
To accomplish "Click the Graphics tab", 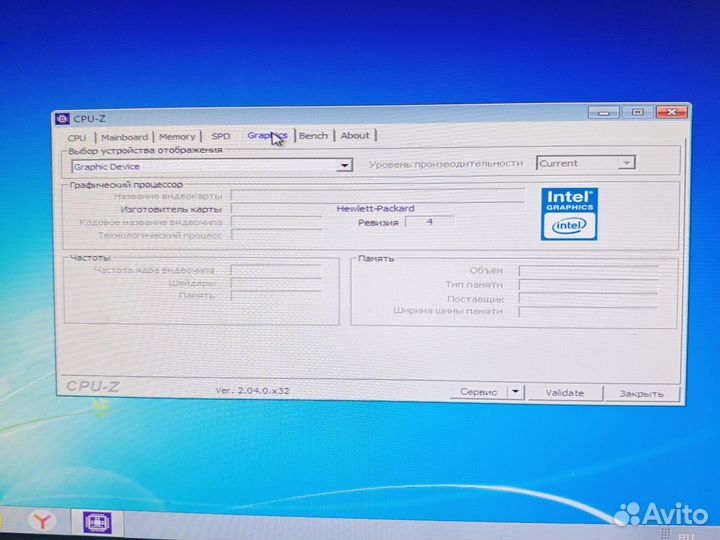I will [x=267, y=135].
